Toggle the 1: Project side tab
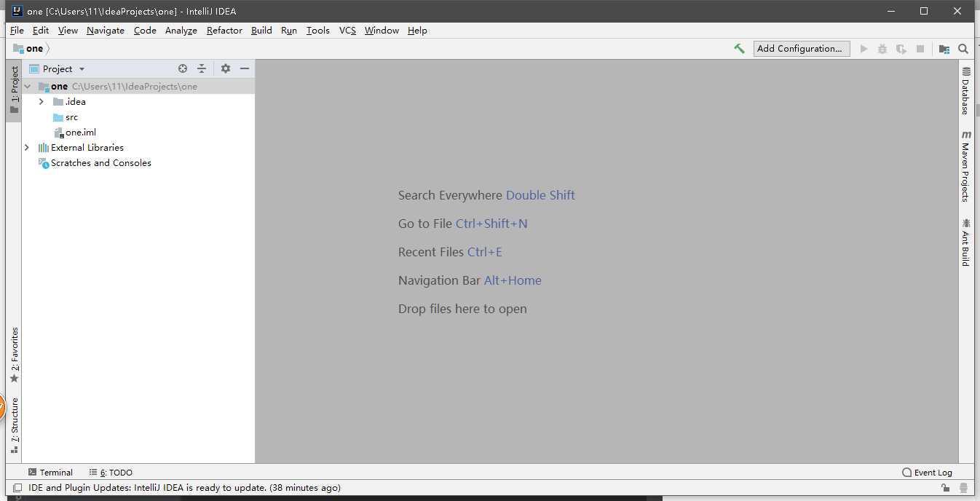The image size is (980, 501). tap(14, 90)
